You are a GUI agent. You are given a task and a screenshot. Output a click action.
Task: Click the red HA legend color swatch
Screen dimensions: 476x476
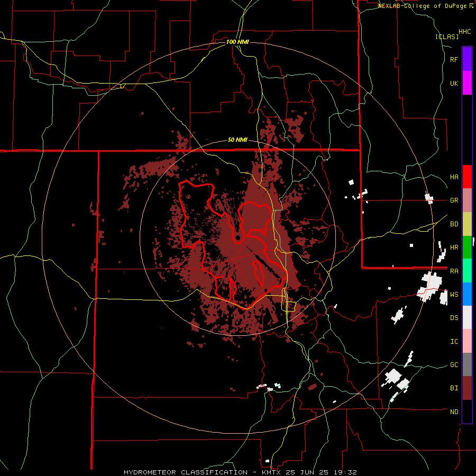(x=467, y=177)
